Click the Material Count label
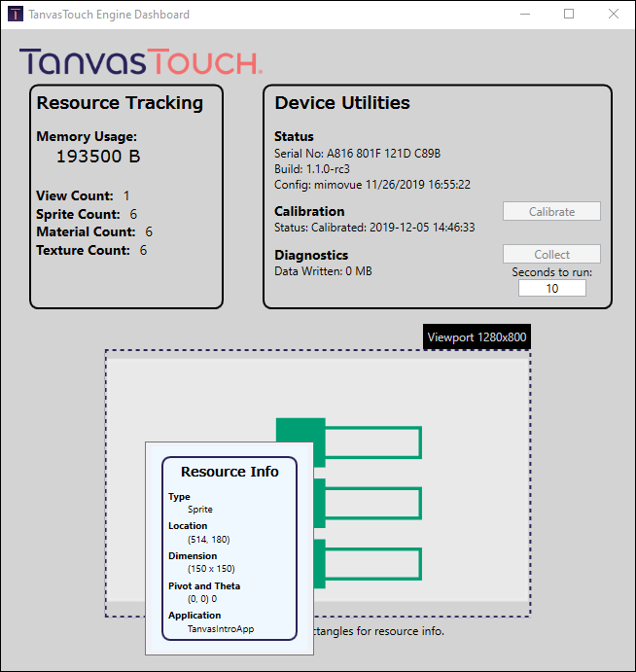 86,231
